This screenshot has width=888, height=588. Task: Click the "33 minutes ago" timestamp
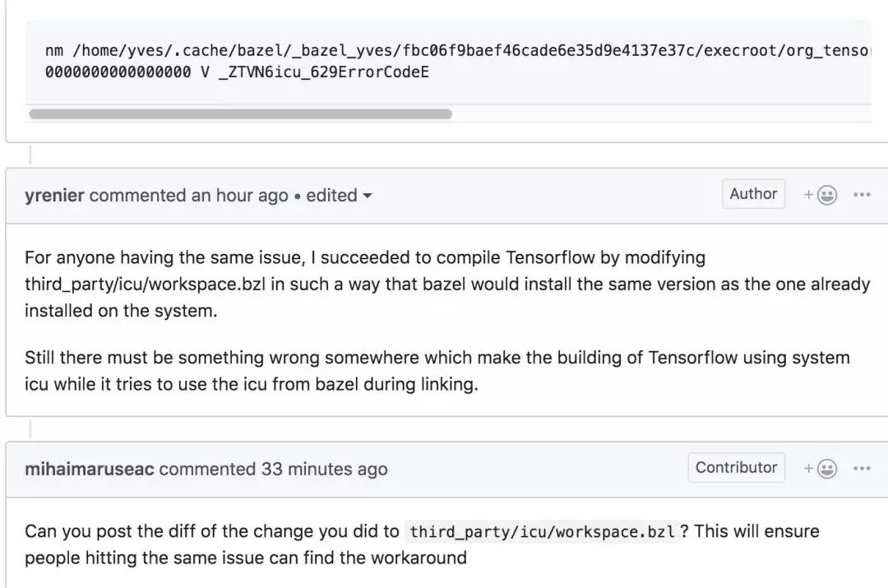pos(324,469)
